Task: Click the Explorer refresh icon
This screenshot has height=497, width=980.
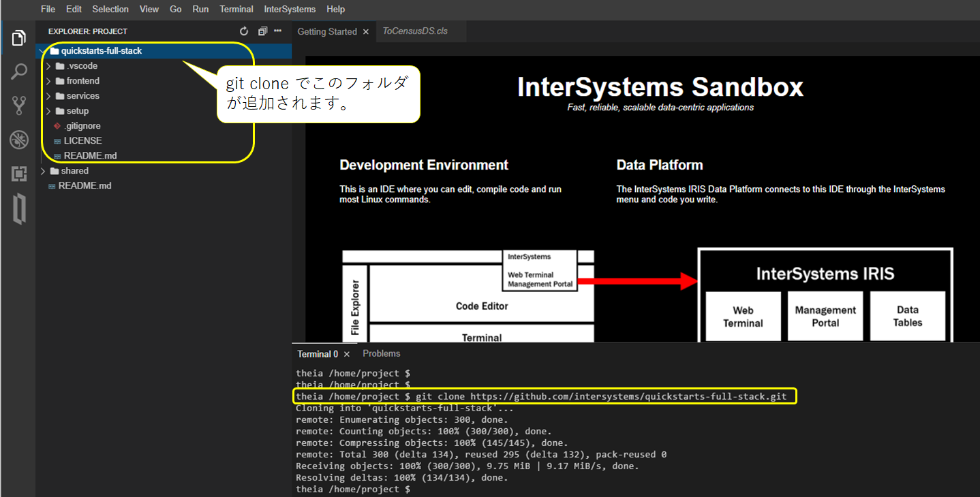Action: point(245,31)
